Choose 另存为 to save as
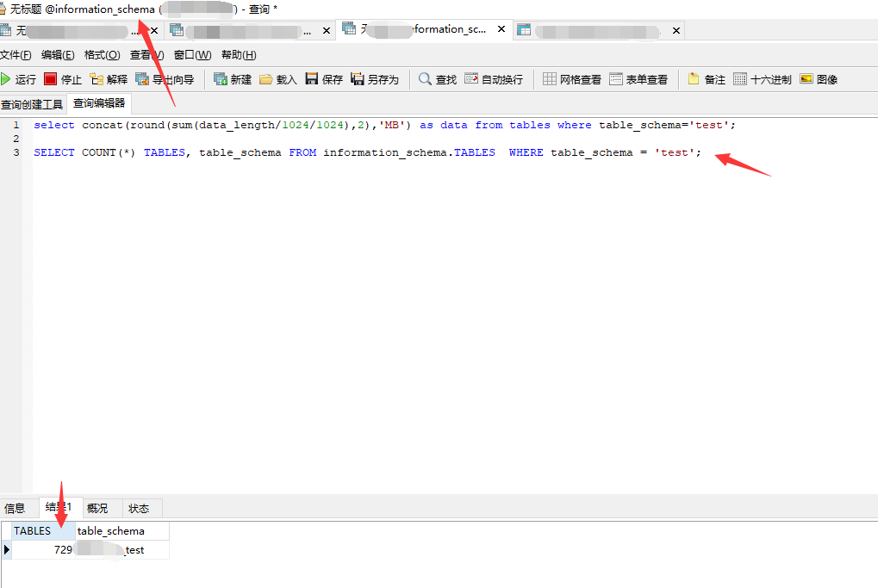Screen dimensions: 878x588 click(x=375, y=79)
